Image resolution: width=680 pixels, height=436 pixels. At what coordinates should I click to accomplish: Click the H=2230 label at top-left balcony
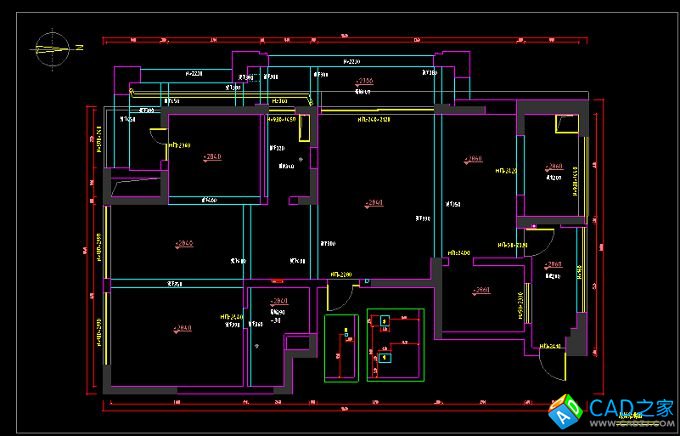click(x=194, y=74)
